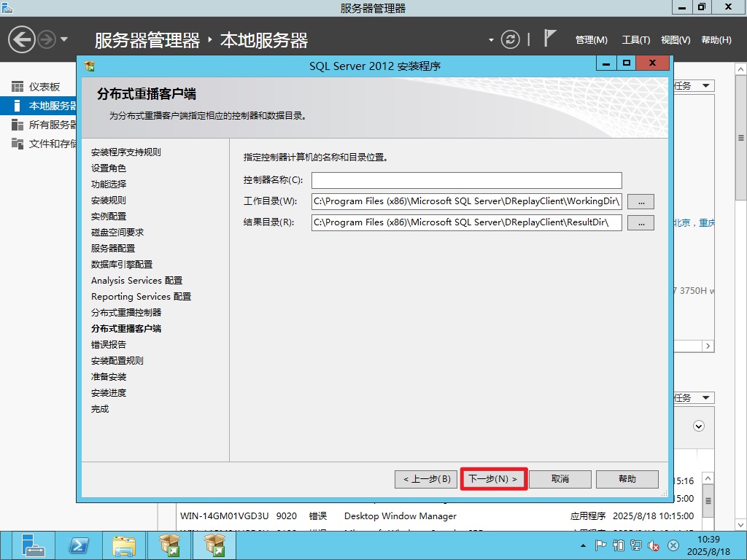
Task: Click the 功能选择 step
Action: (109, 184)
